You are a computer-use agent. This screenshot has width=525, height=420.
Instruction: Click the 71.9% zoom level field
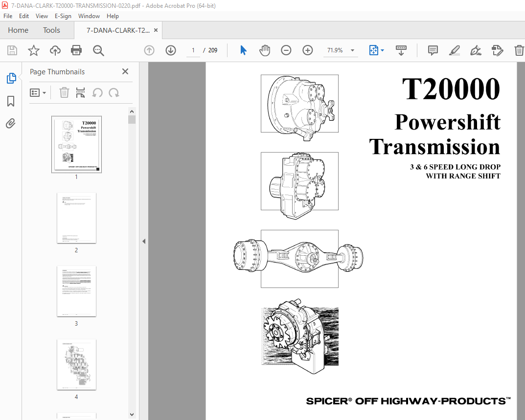[335, 50]
